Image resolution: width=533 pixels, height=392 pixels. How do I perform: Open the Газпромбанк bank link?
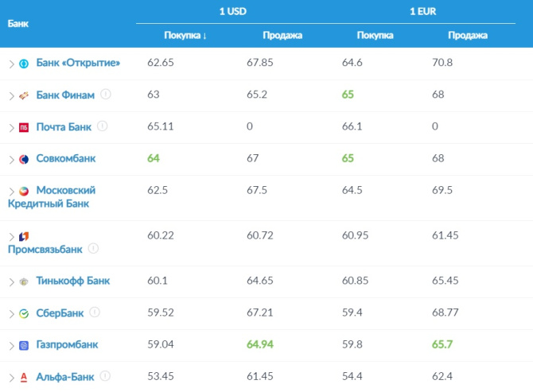tap(67, 344)
